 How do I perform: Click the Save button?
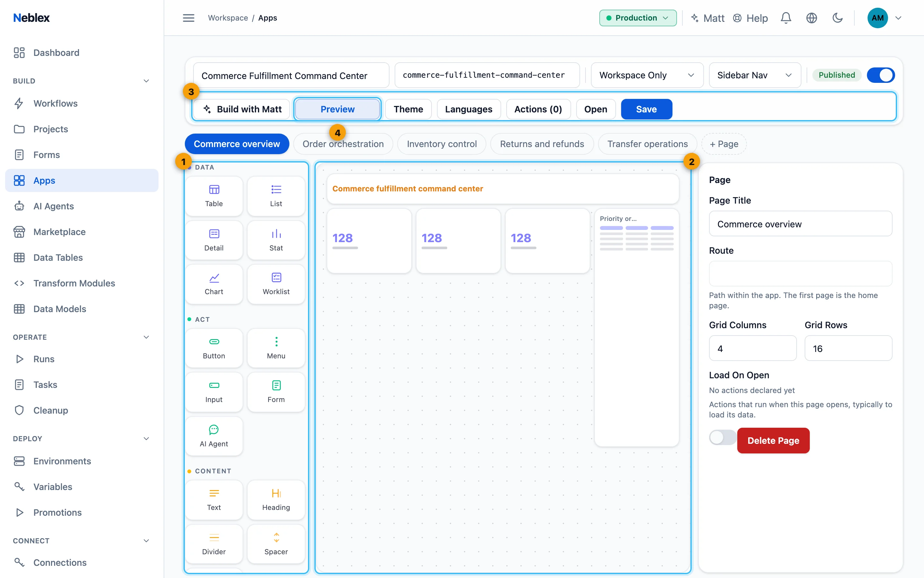coord(646,109)
